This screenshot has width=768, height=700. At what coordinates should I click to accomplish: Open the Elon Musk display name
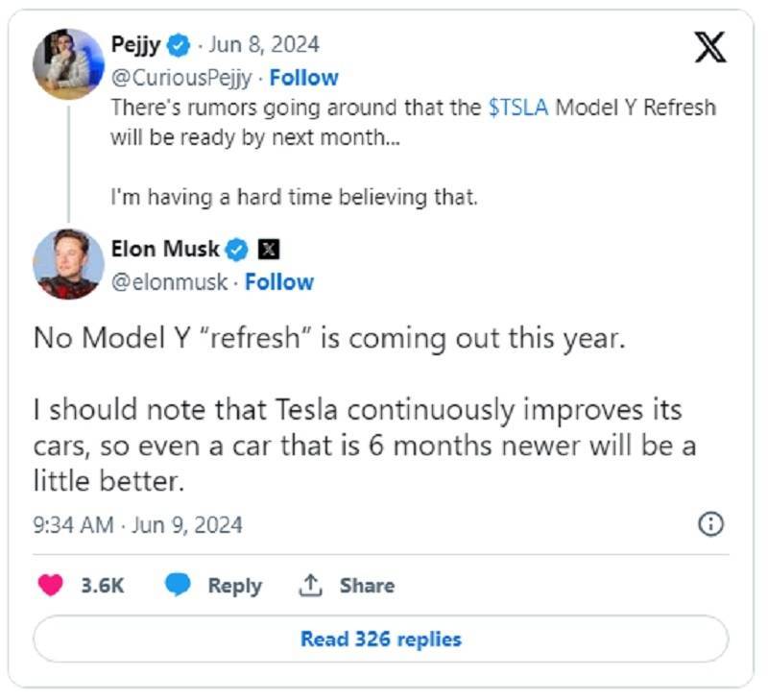pos(171,251)
